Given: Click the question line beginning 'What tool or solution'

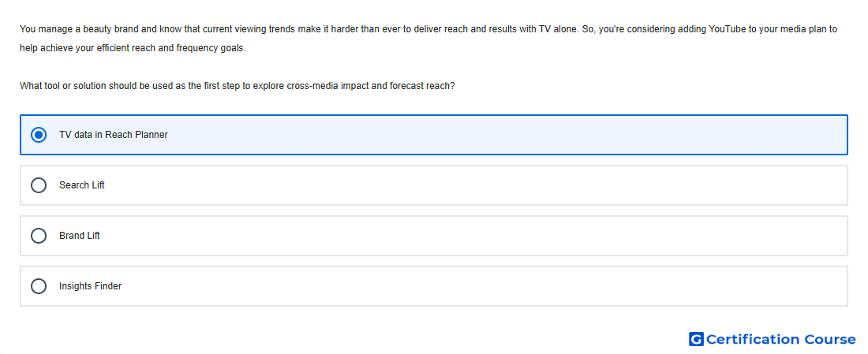Looking at the screenshot, I should coord(237,86).
